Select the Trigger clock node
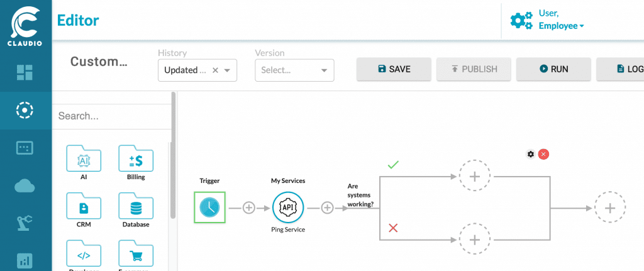644x271 pixels. (x=210, y=207)
